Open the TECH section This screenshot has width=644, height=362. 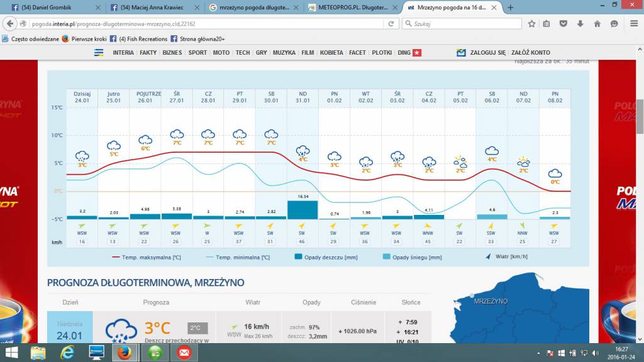click(x=242, y=53)
